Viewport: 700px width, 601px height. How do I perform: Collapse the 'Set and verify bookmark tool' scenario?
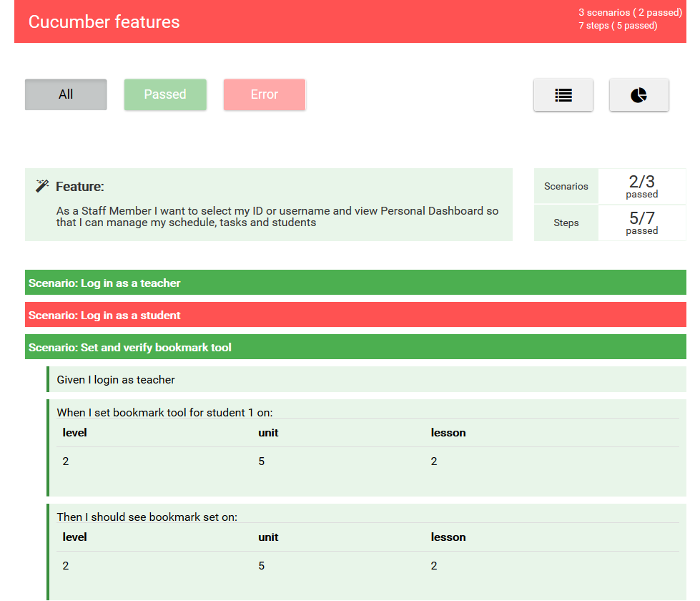130,347
